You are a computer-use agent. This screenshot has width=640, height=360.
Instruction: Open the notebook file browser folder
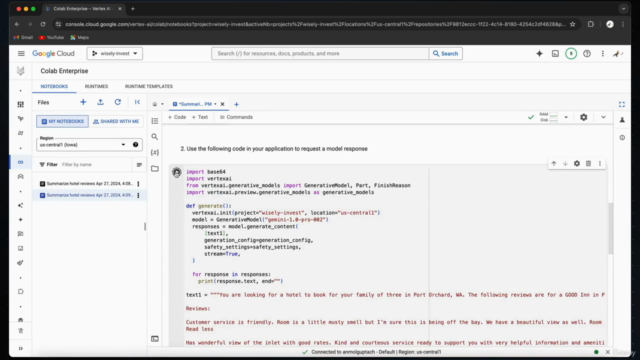(x=155, y=168)
